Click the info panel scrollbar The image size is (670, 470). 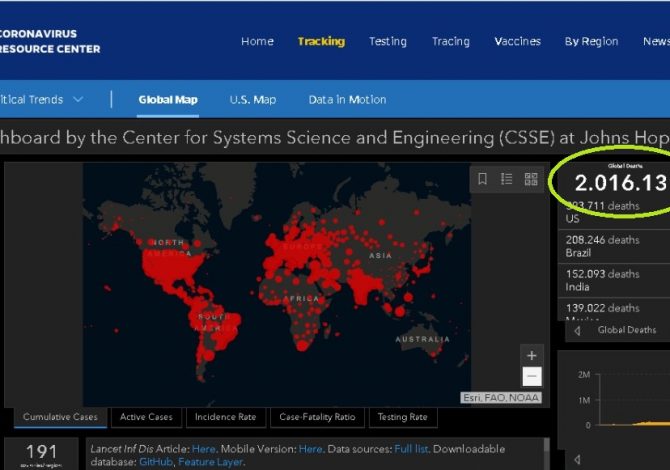tap(546, 445)
